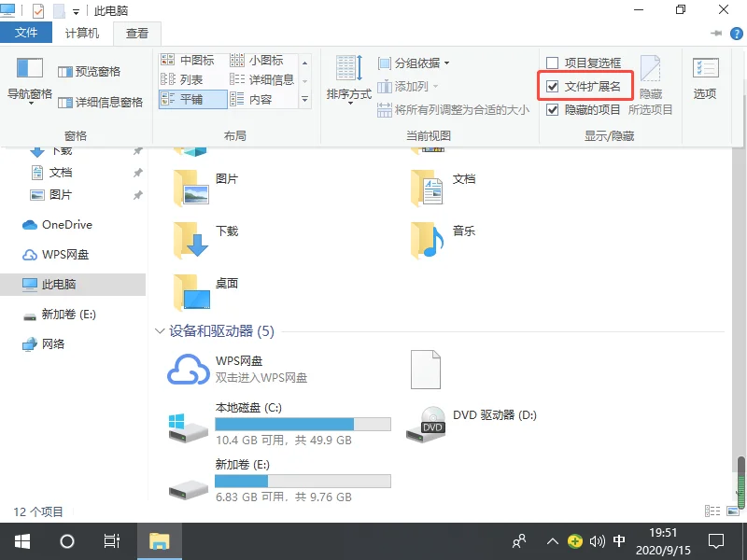
Task: Switch to View (查看) tab
Action: point(137,34)
